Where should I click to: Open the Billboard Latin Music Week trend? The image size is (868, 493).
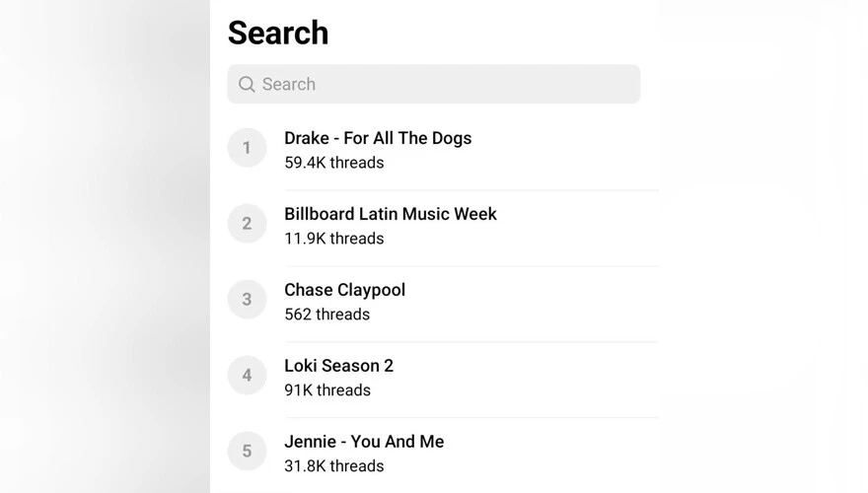(x=391, y=214)
